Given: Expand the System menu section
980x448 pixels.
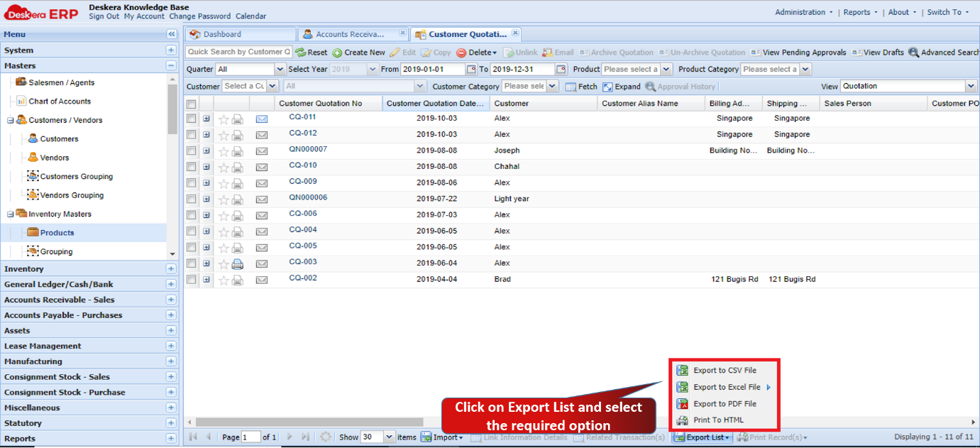Looking at the screenshot, I should click(x=171, y=50).
